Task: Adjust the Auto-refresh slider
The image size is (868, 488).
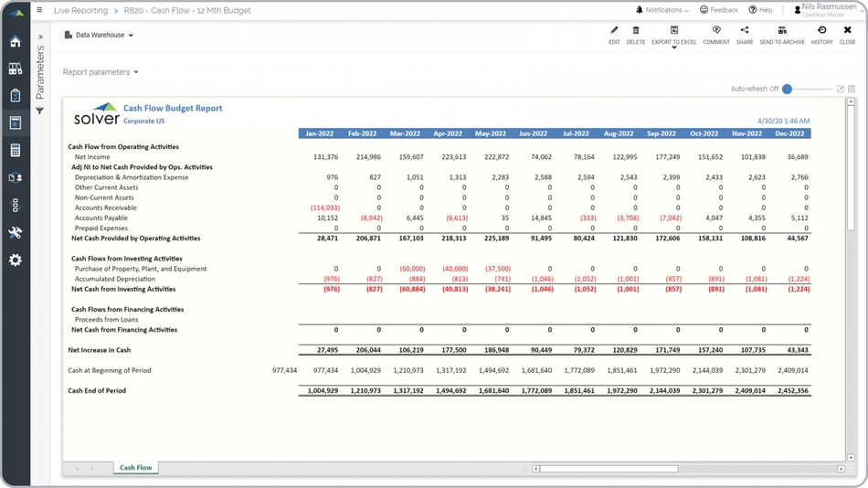Action: (x=787, y=89)
